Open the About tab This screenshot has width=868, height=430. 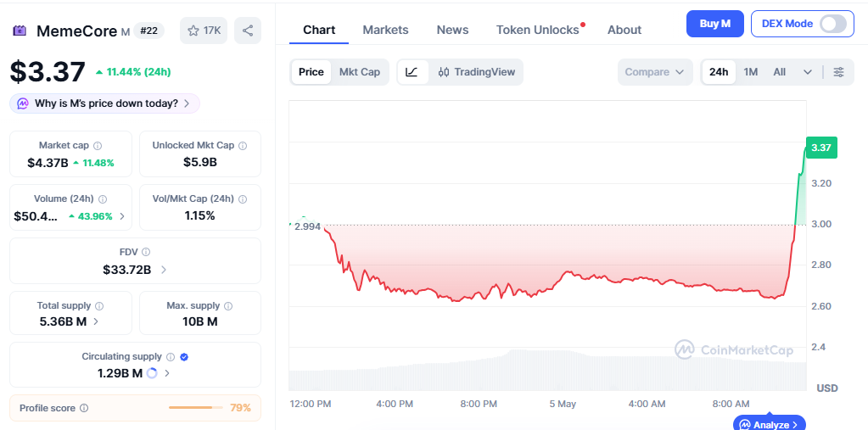point(624,30)
